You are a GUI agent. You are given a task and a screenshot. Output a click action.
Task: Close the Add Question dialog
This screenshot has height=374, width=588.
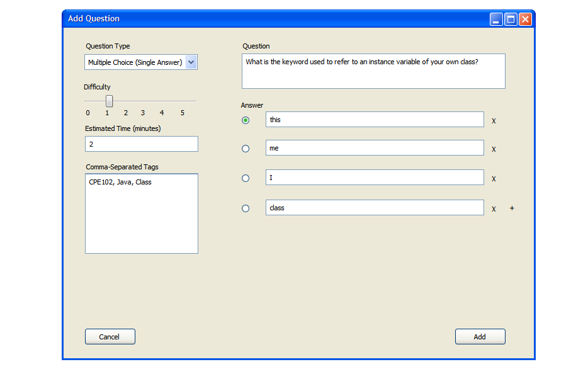click(525, 20)
